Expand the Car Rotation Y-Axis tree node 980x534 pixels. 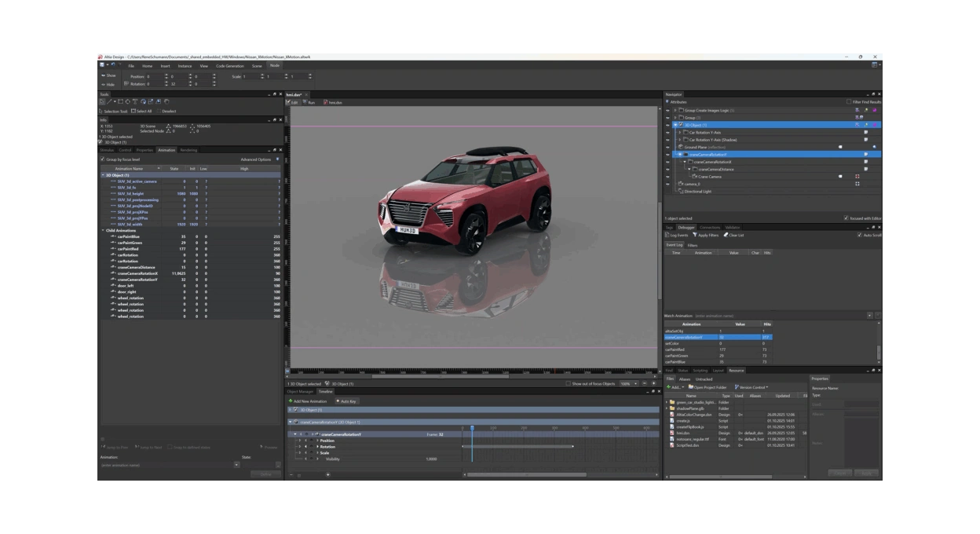(680, 132)
